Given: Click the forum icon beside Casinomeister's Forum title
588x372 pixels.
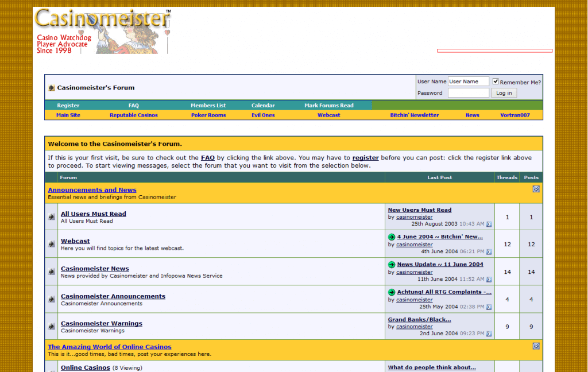Looking at the screenshot, I should 51,88.
